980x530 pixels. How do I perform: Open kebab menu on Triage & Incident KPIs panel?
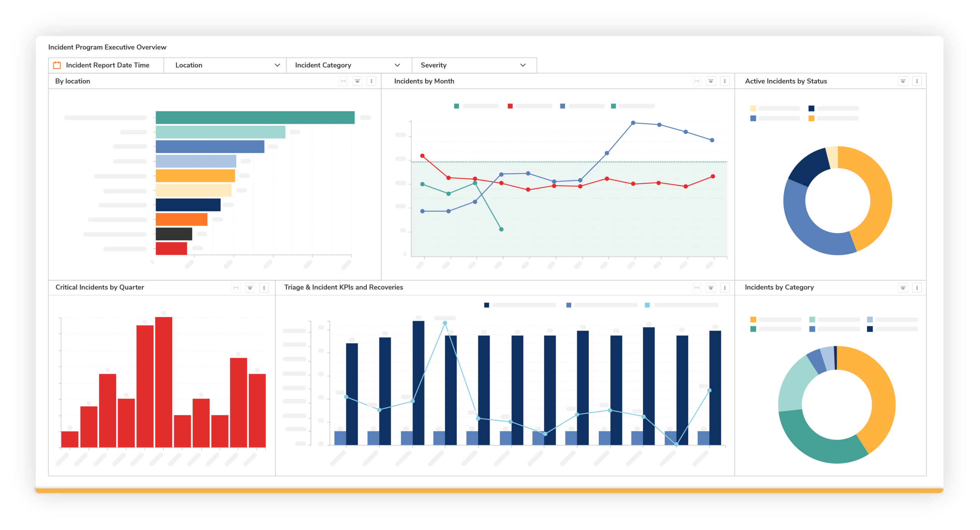click(x=724, y=288)
